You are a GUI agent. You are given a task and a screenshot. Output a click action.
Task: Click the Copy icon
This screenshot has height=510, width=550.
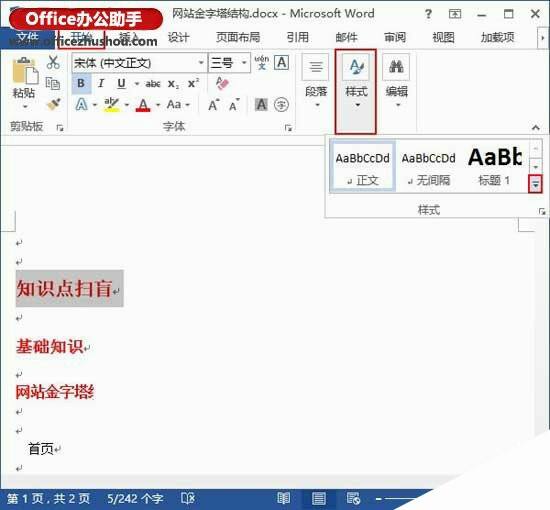(53, 83)
